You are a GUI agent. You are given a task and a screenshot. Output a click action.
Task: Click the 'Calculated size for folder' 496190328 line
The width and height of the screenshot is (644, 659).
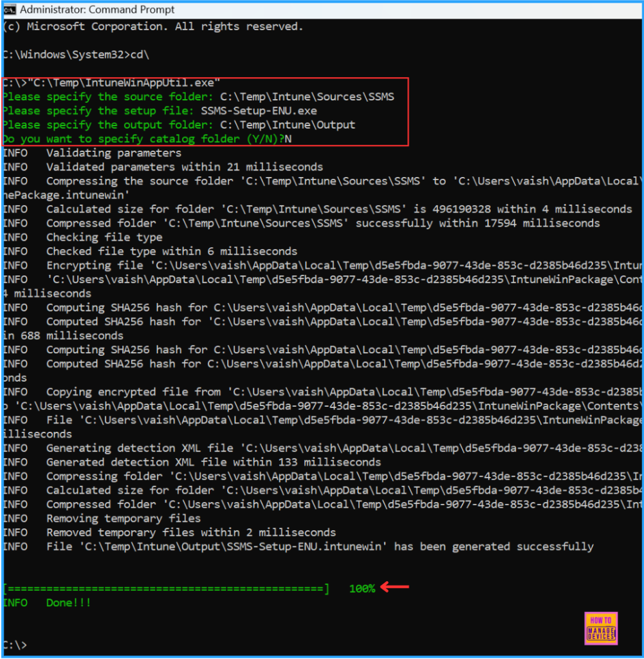318,209
